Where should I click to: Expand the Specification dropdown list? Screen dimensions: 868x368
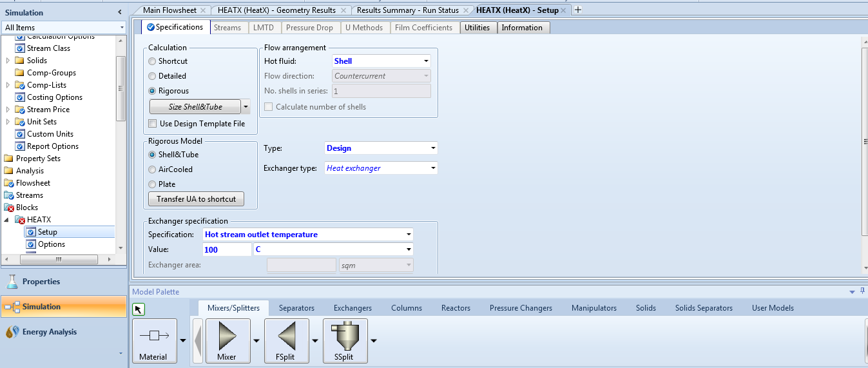[x=409, y=235]
